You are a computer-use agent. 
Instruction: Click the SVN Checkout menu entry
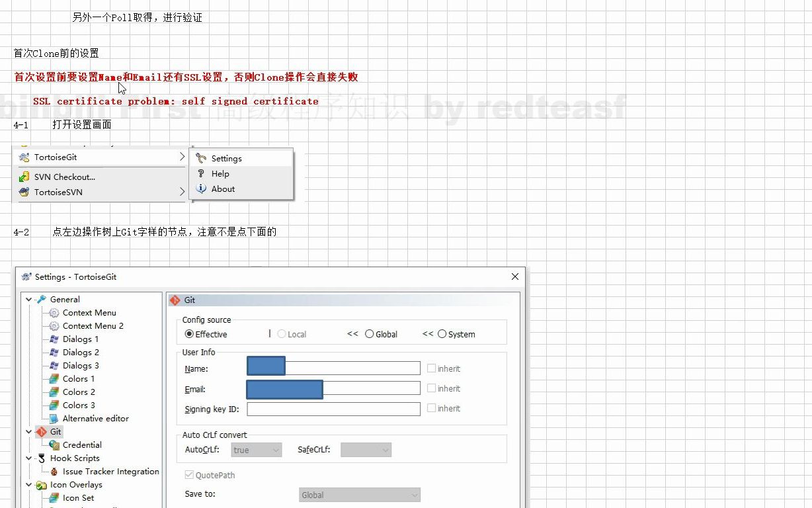[x=64, y=177]
